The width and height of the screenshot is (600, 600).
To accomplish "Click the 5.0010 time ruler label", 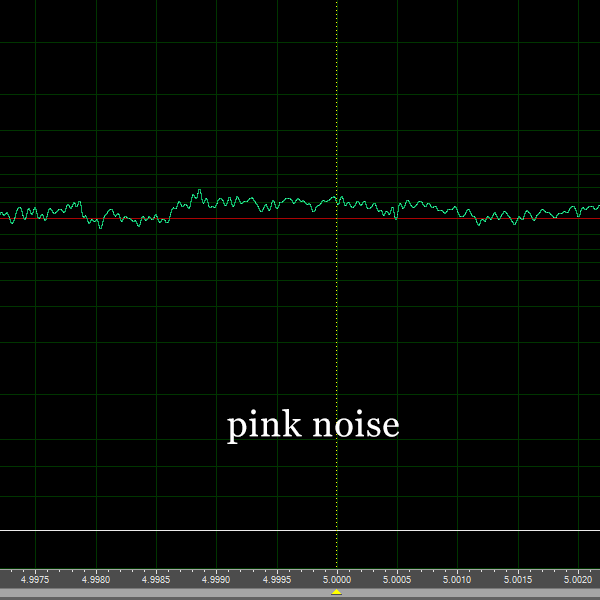I will (457, 579).
